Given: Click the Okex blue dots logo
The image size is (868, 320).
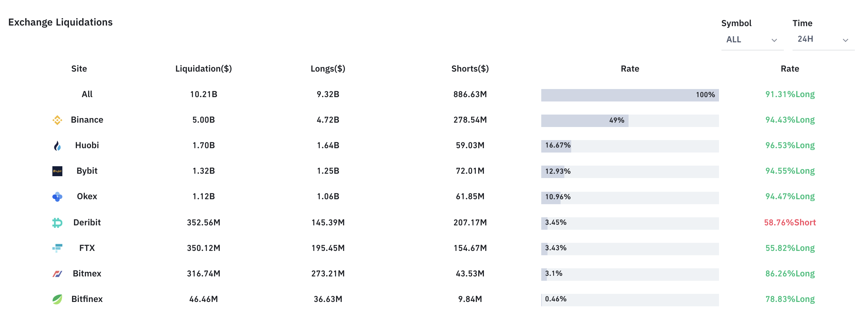Looking at the screenshot, I should [57, 197].
